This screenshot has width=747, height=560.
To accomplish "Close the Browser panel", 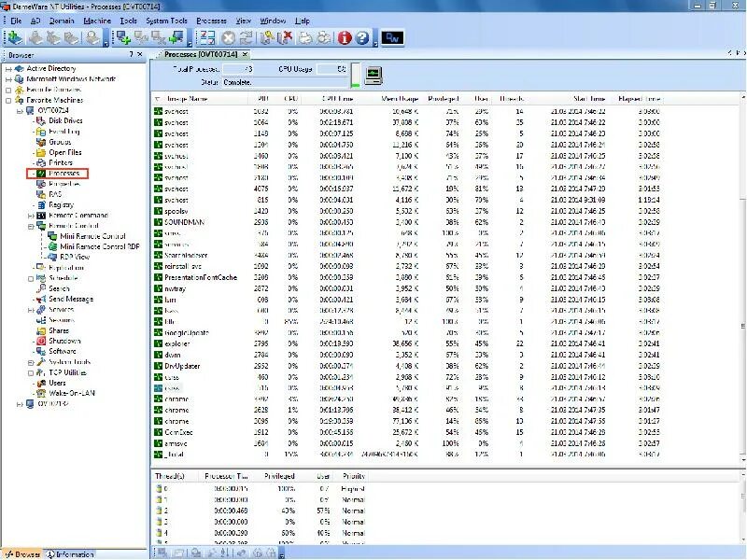I will pyautogui.click(x=139, y=54).
